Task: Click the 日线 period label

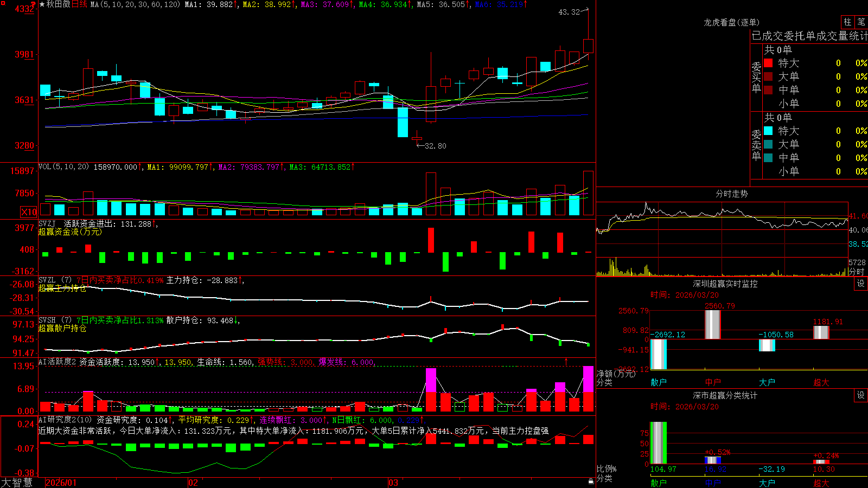Action: coord(79,4)
